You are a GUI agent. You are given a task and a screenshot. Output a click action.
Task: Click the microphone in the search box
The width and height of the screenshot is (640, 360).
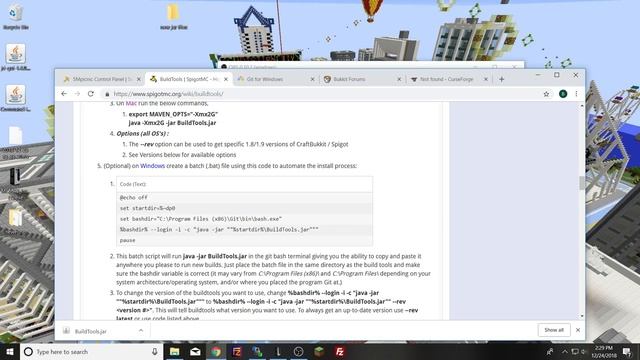155,351
